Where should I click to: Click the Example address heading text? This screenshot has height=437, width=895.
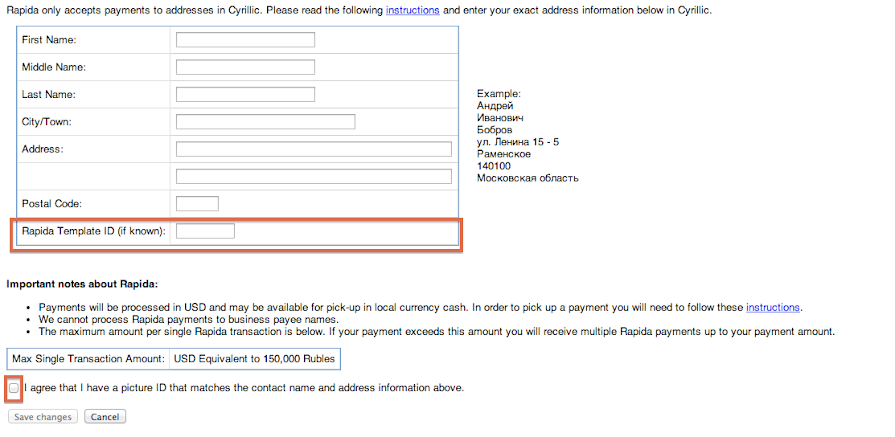click(498, 94)
